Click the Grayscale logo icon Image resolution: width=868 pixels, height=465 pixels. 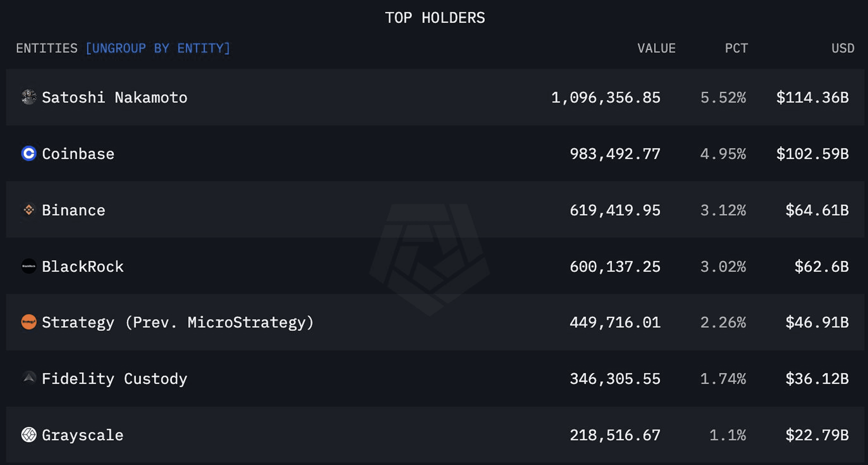pyautogui.click(x=29, y=435)
